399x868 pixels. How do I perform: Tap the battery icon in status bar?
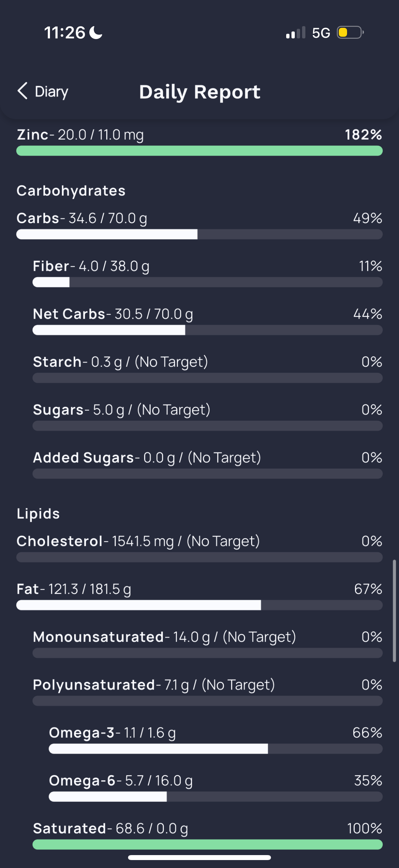pos(350,33)
